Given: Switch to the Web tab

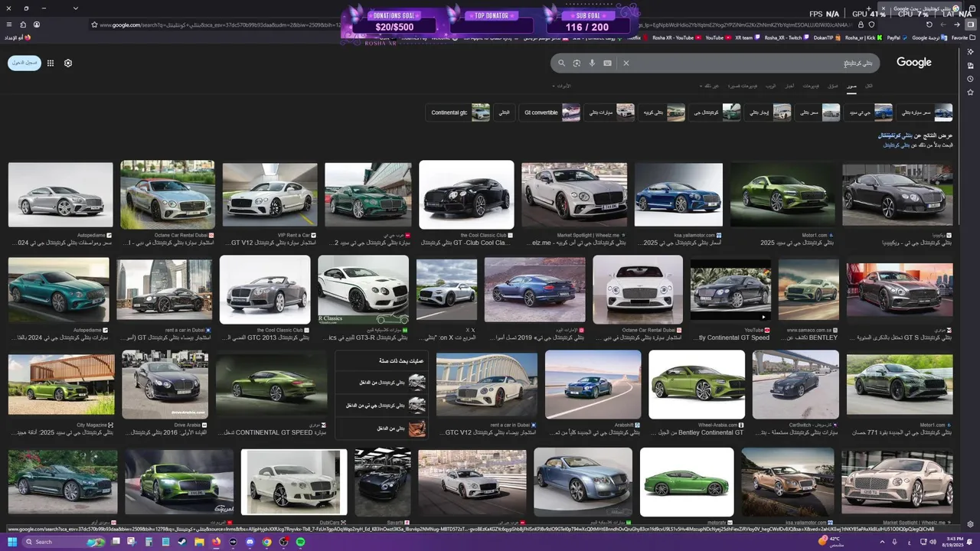Looking at the screenshot, I should click(770, 86).
